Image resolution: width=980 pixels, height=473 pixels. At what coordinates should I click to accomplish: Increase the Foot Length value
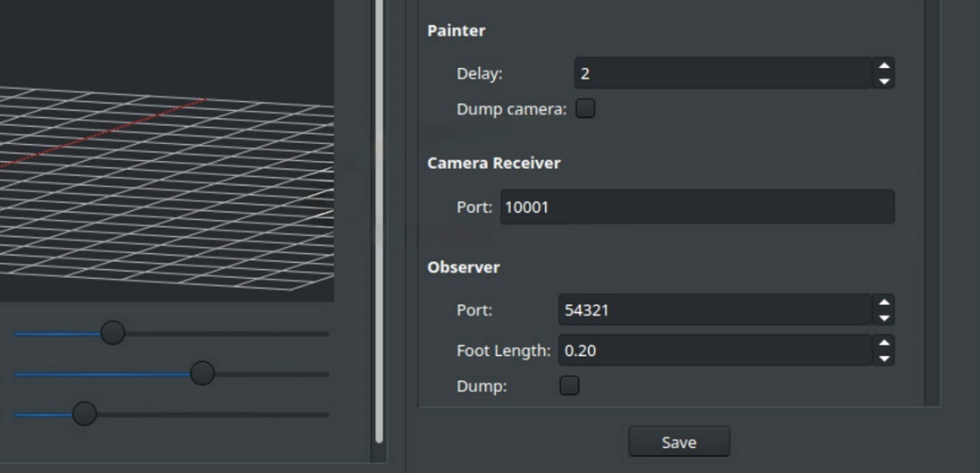click(884, 342)
